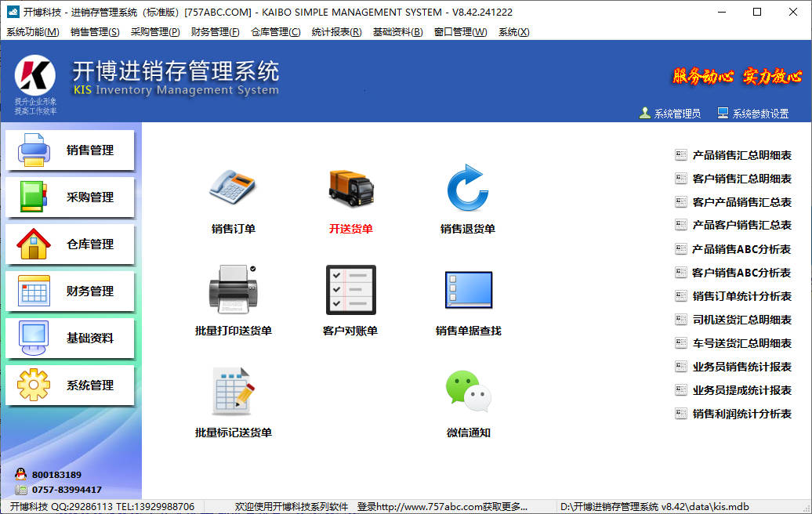812x514 pixels.
Task: Open the 仓库管理(C) menu
Action: click(x=276, y=32)
